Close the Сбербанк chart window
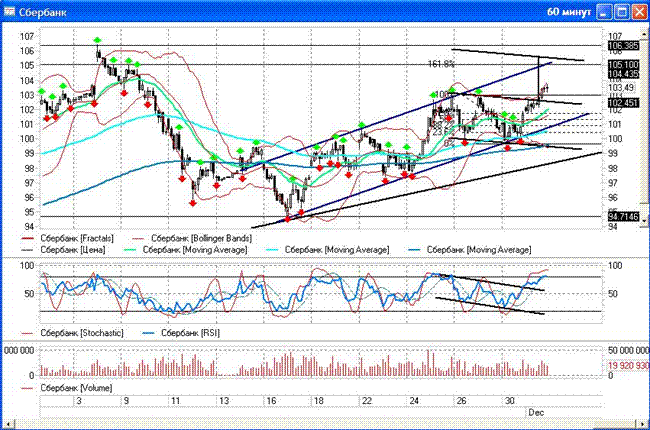 (639, 12)
